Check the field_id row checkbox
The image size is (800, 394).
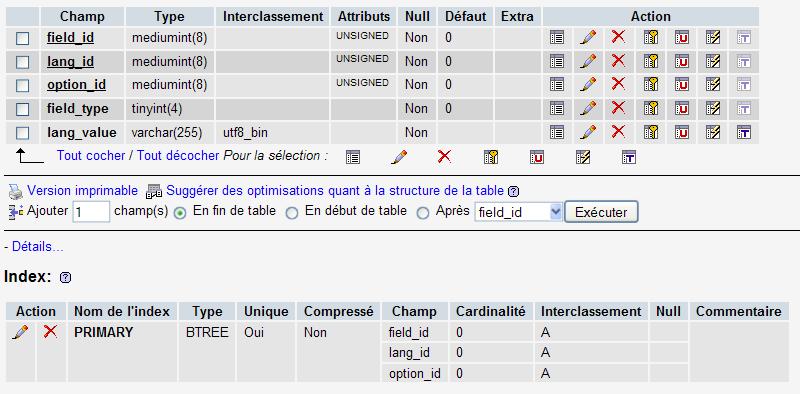[x=22, y=38]
